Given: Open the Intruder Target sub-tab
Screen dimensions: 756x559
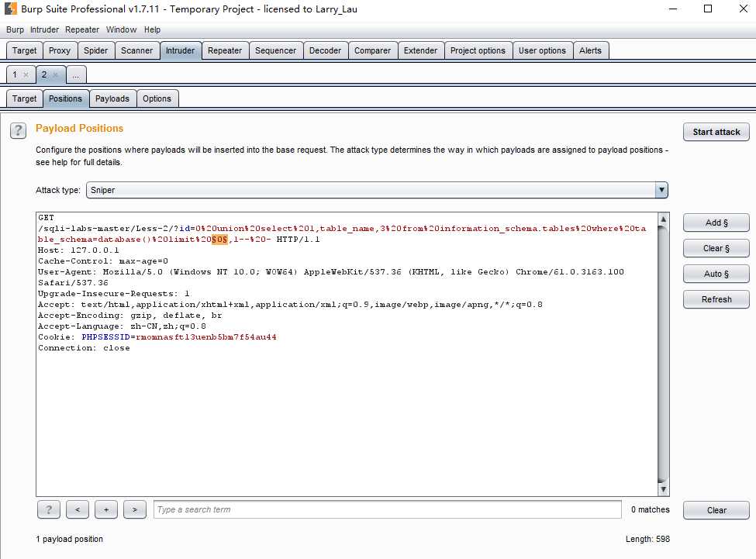Looking at the screenshot, I should pyautogui.click(x=24, y=98).
